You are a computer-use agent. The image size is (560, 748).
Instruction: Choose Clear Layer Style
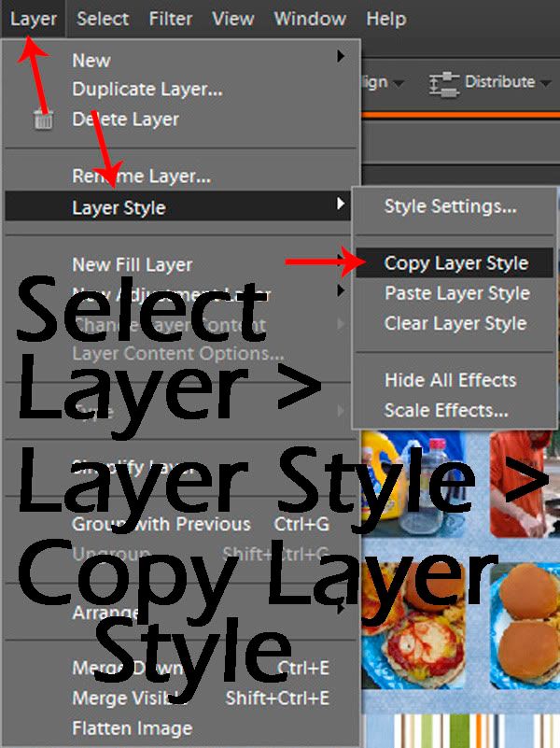455,323
